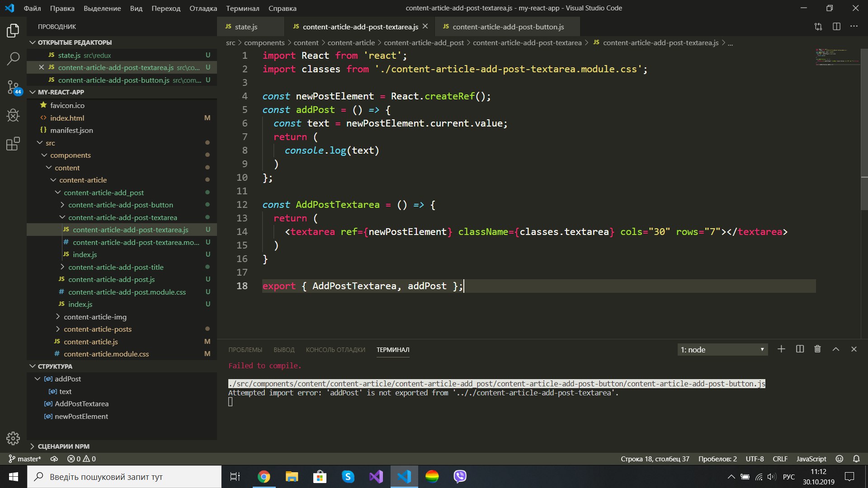
Task: Toggle the split terminal button
Action: click(x=800, y=349)
